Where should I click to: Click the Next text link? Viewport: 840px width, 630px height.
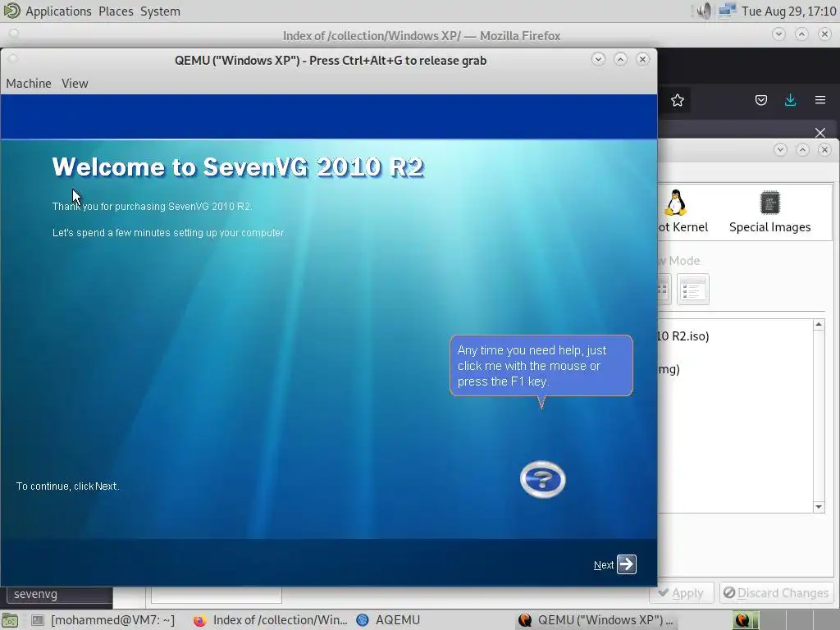(603, 565)
